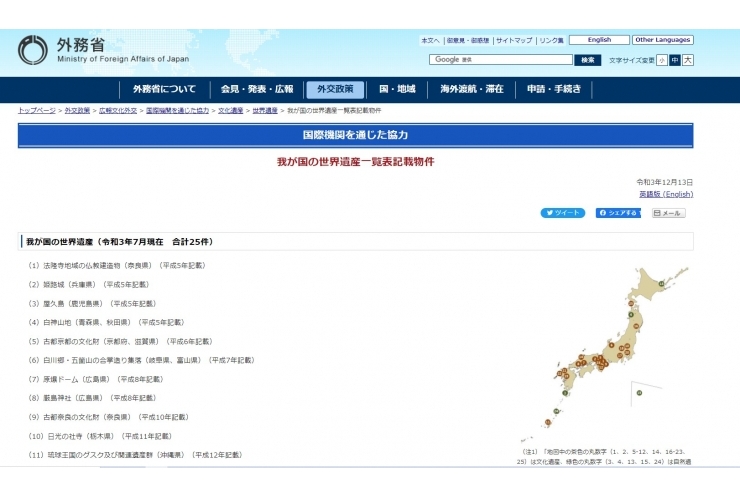The image size is (740, 498).
Task: Open the 会見・発表・広報 menu tab
Action: click(257, 89)
